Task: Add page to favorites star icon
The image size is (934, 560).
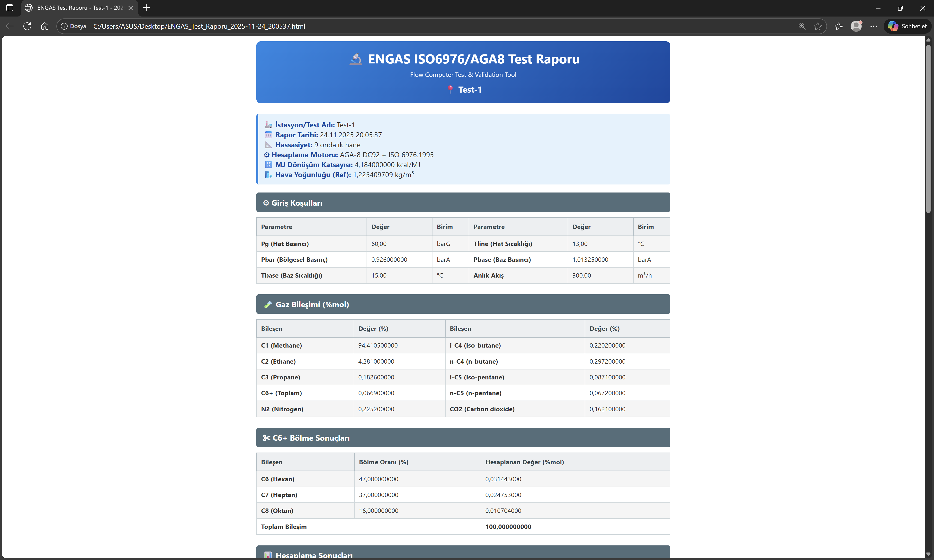Action: tap(818, 26)
